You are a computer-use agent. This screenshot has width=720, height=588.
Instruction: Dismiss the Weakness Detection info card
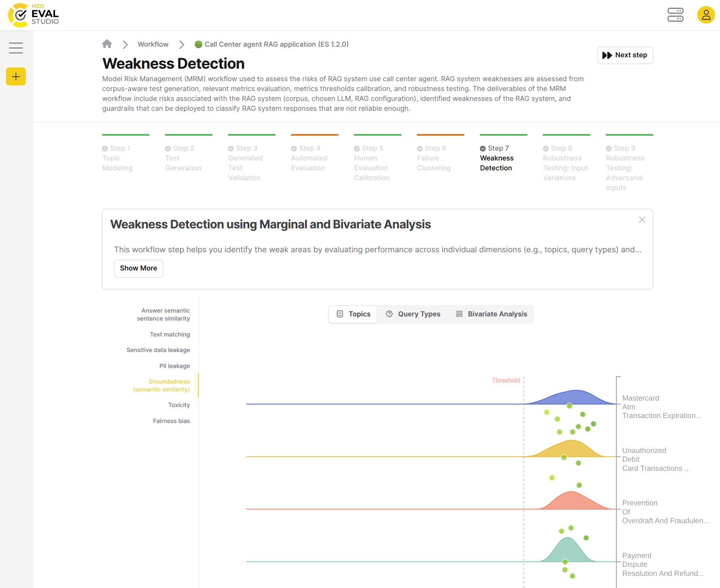642,220
